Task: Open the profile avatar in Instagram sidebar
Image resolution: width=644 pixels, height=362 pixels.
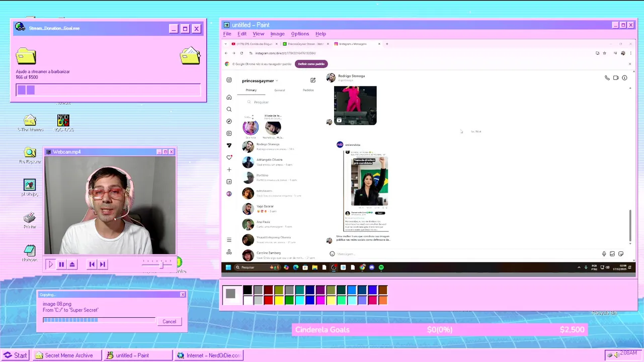Action: coord(229,194)
